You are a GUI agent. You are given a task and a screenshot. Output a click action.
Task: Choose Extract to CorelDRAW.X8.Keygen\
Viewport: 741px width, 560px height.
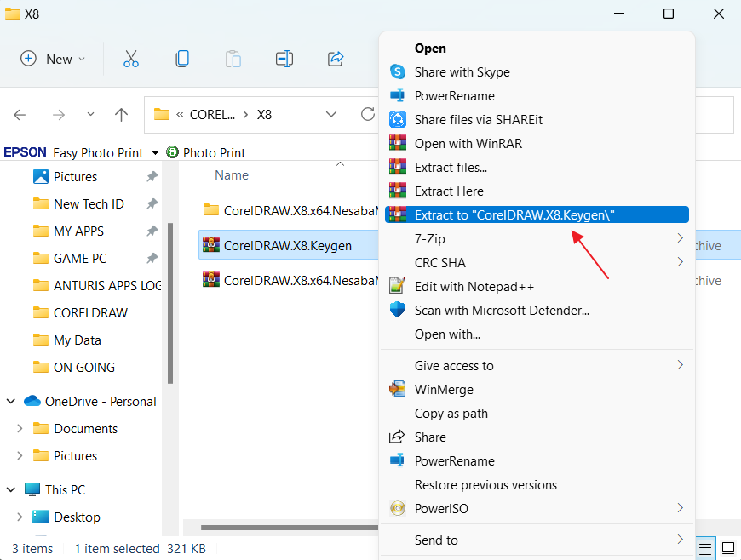click(x=537, y=214)
